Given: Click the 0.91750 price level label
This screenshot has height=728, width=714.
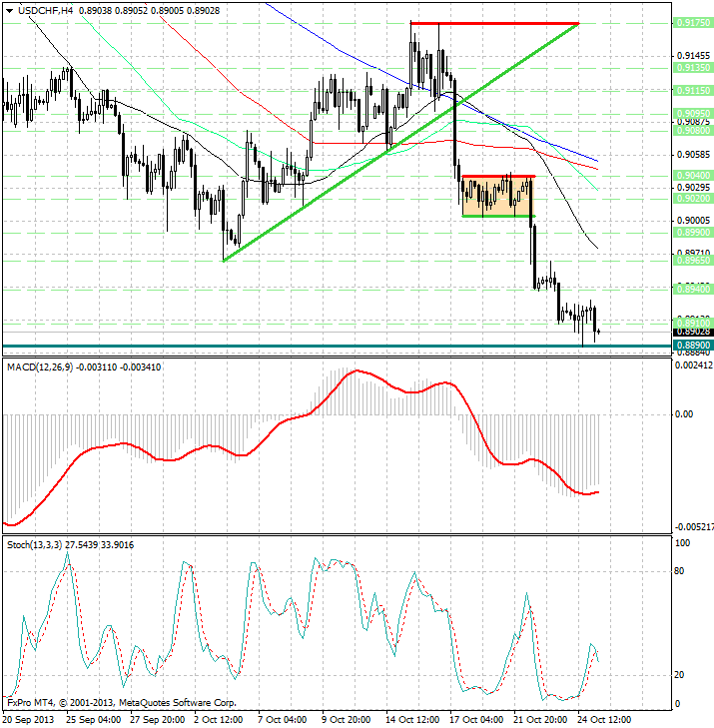Looking at the screenshot, I should pyautogui.click(x=693, y=22).
